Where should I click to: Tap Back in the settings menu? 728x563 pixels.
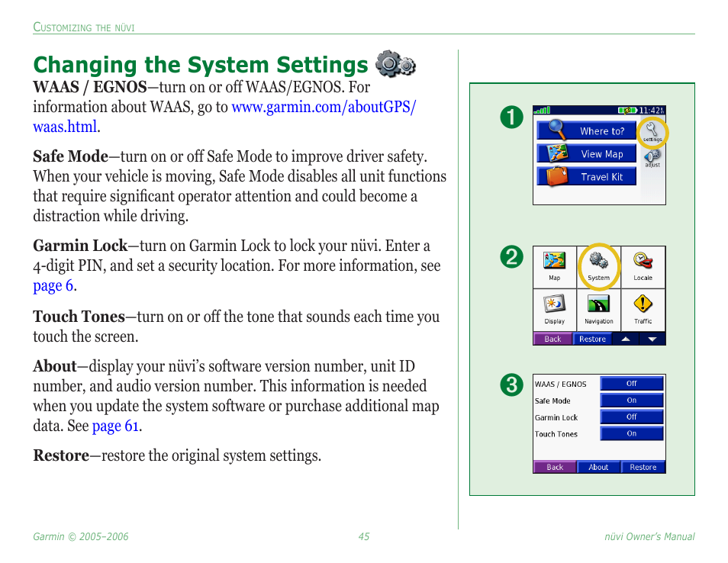[x=552, y=339]
